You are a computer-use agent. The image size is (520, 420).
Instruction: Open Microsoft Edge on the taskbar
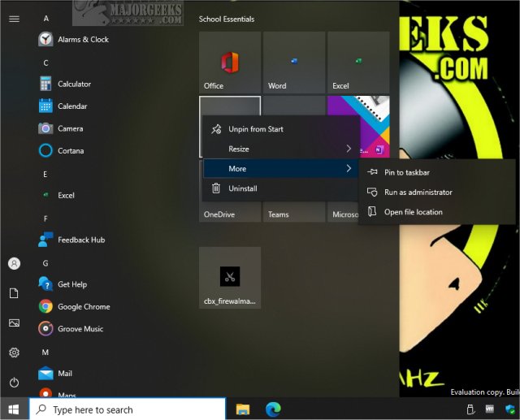(x=273, y=409)
